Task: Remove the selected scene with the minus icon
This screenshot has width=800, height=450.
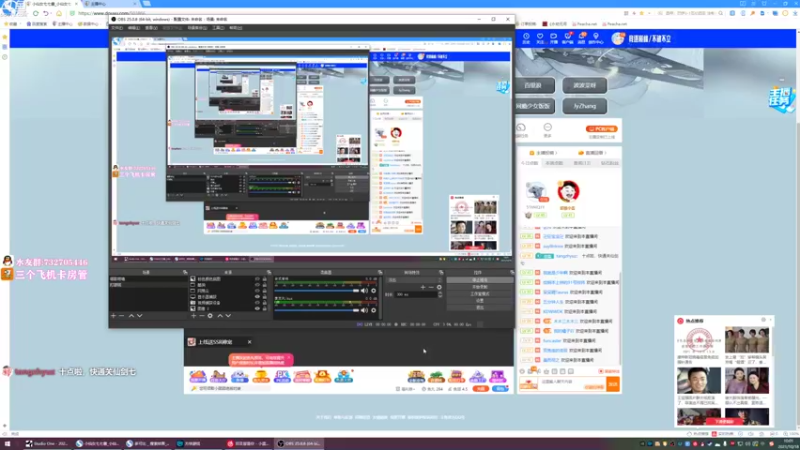Action: coord(121,316)
